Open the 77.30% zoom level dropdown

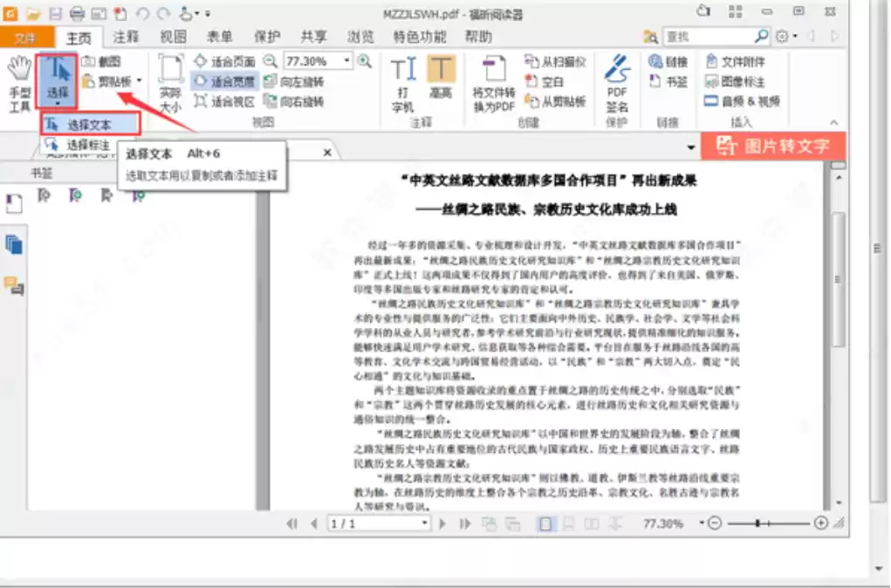tap(347, 61)
